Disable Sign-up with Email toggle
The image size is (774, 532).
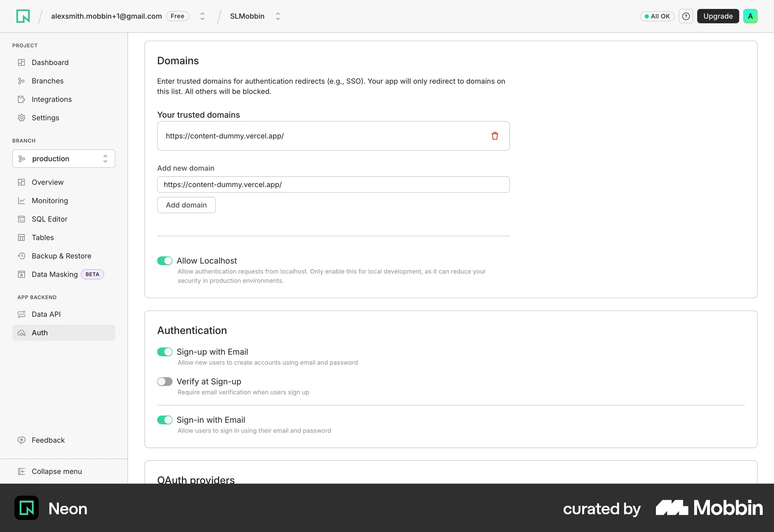tap(165, 352)
